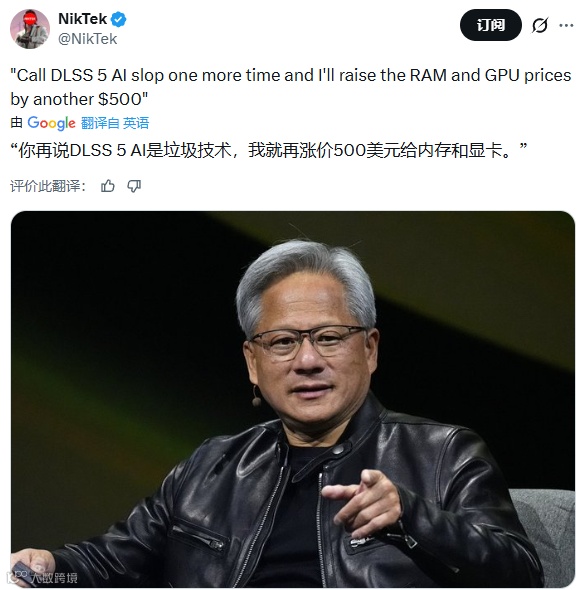This screenshot has height=590, width=584.
Task: Open the attached photo of the man
Action: (x=293, y=399)
